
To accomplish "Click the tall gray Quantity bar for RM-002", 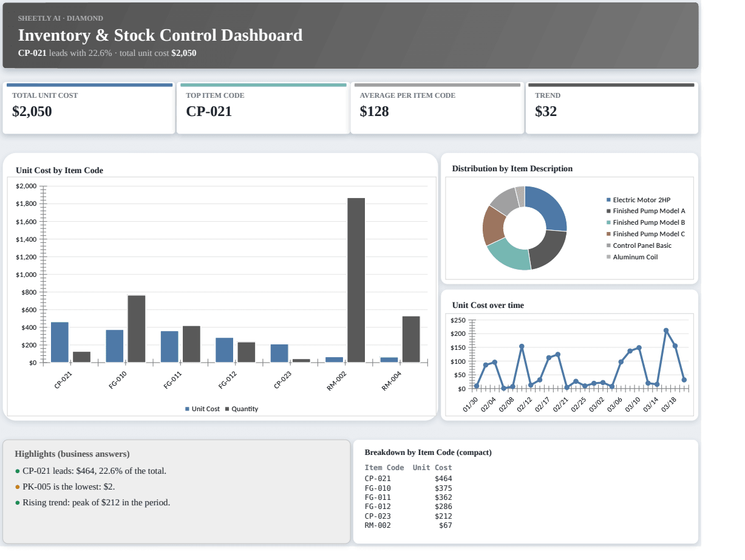I will coord(356,280).
